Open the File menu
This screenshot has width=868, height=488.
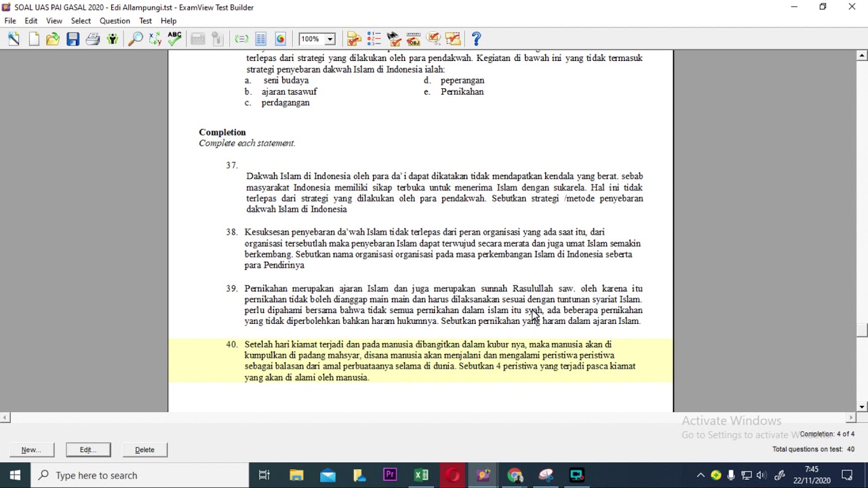[x=10, y=21]
